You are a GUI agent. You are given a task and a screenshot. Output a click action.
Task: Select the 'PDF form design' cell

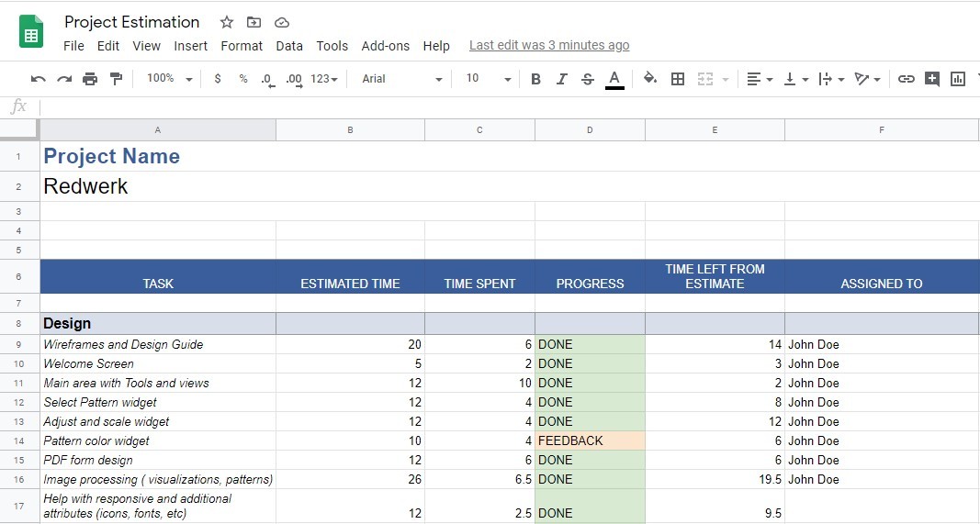click(157, 461)
